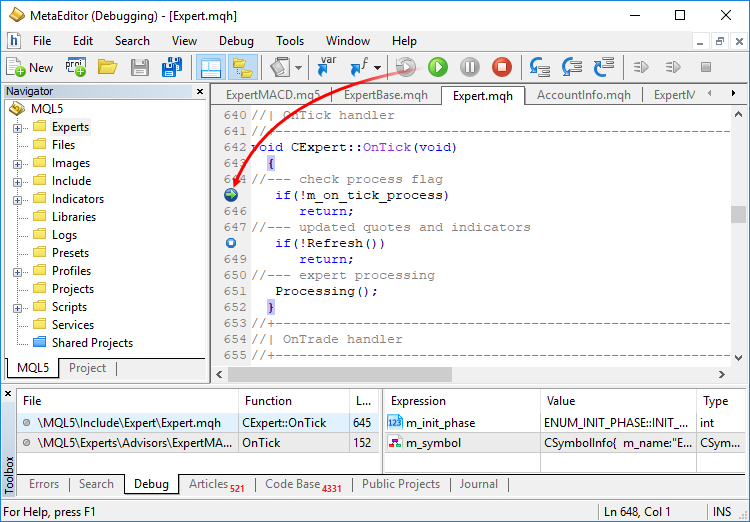Click the Pause debugging button
Viewport: 750px width, 522px height.
tap(470, 67)
